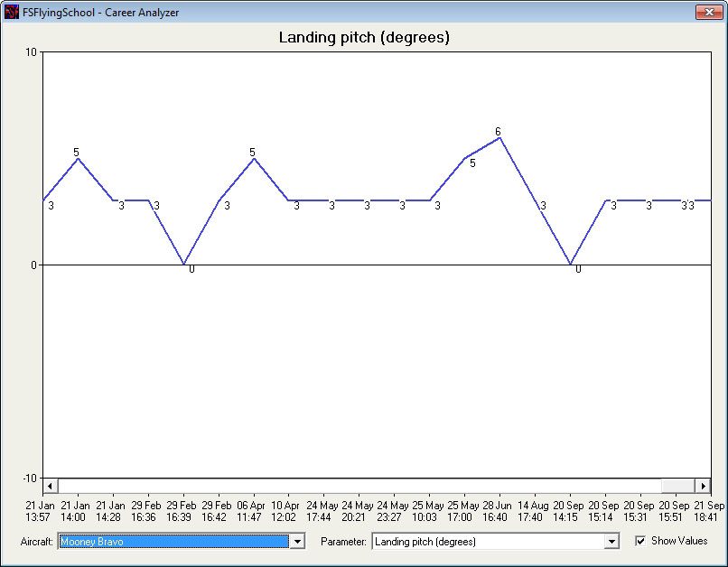Image resolution: width=728 pixels, height=567 pixels.
Task: Expand the Parameter dropdown arrow
Action: click(x=611, y=542)
